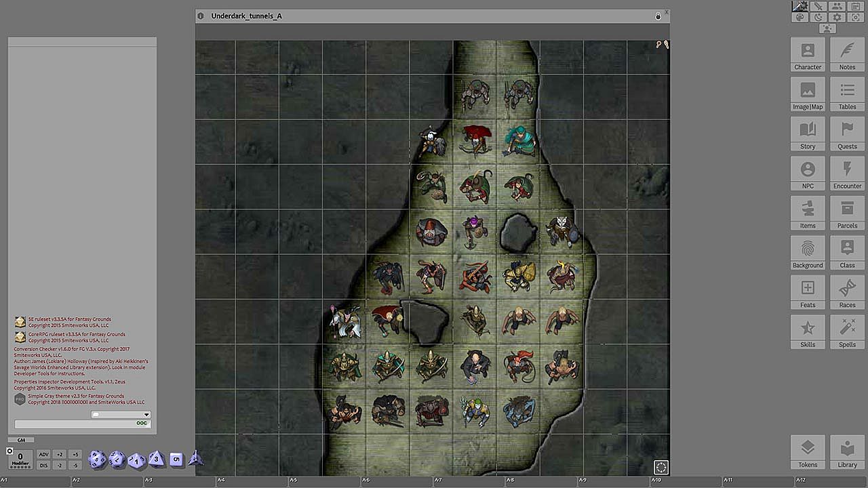868x488 pixels.
Task: Click the GM identity button
Action: (21, 440)
